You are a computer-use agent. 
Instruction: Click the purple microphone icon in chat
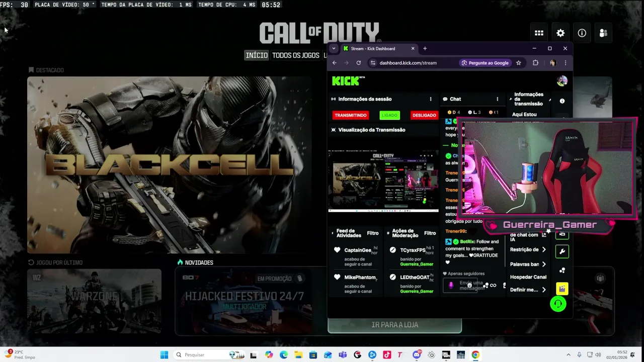point(451,285)
